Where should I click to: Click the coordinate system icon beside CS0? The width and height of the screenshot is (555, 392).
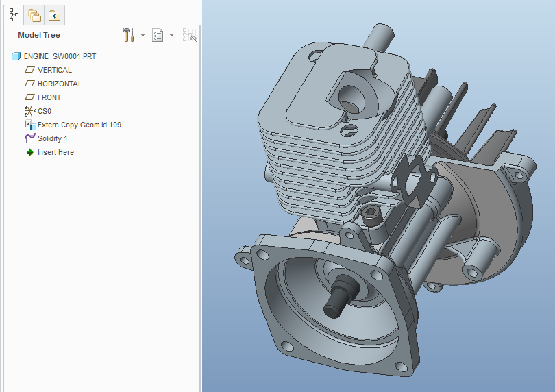(x=29, y=111)
